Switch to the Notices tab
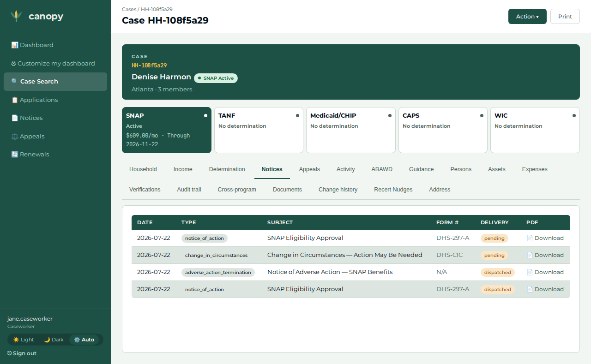 pyautogui.click(x=272, y=169)
